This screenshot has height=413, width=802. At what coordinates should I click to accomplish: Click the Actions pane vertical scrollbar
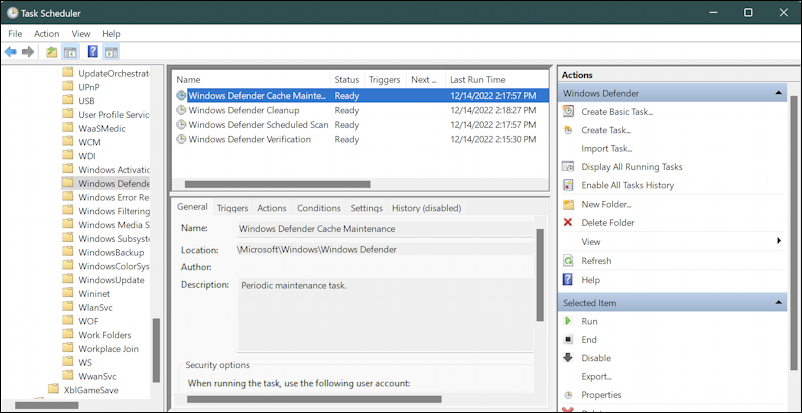coord(794,234)
